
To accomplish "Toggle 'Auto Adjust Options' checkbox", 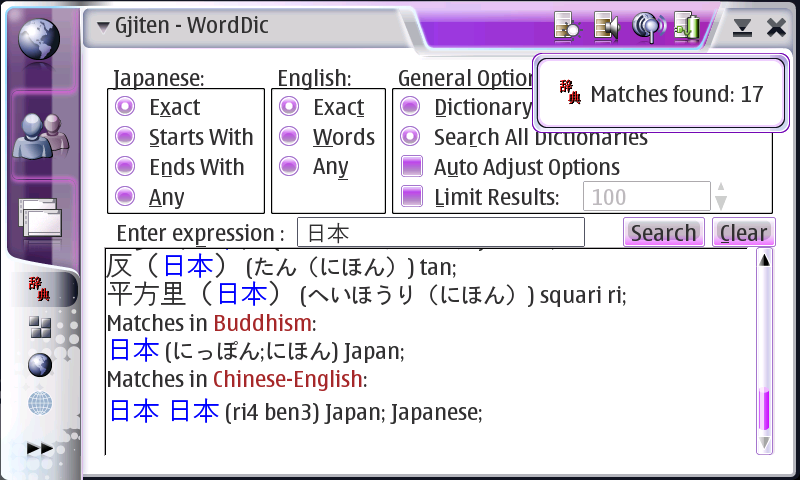I will pyautogui.click(x=411, y=167).
